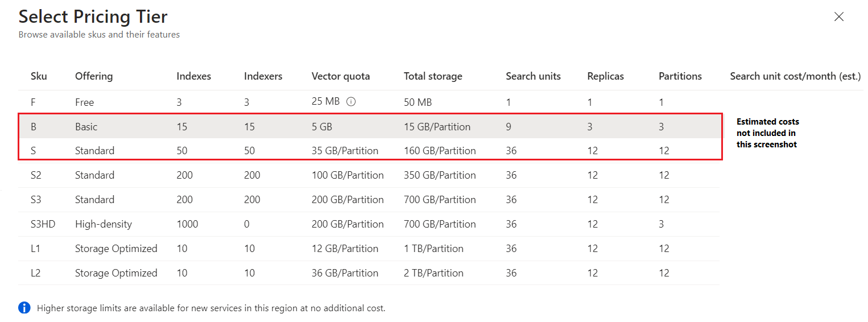868x322 pixels.
Task: Click the blue info icon in storage notice
Action: 24,308
